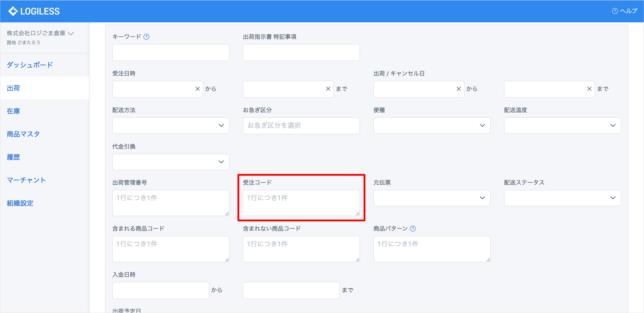Screen dimensions: 644x313
Task: Click the 商品パターン help question icon
Action: (413, 228)
